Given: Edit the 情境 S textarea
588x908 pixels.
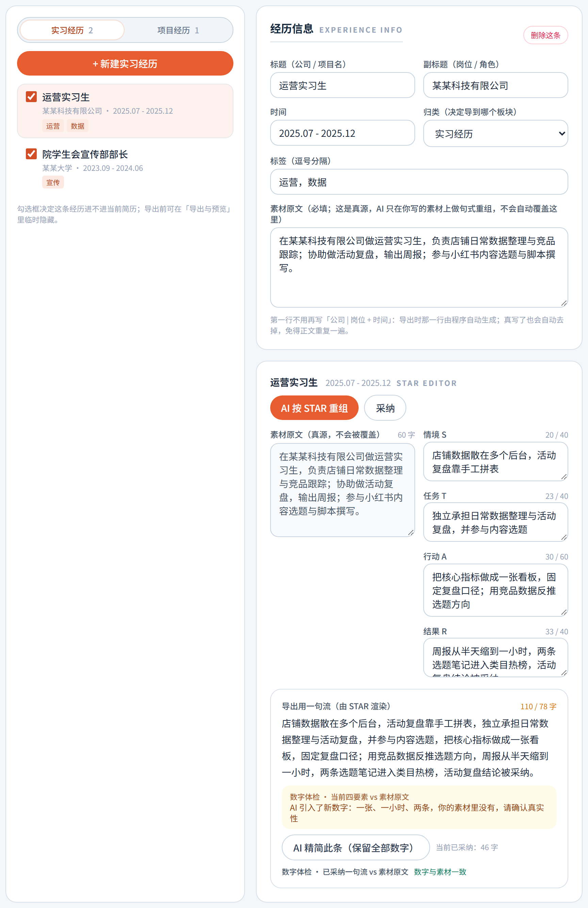Looking at the screenshot, I should click(495, 461).
